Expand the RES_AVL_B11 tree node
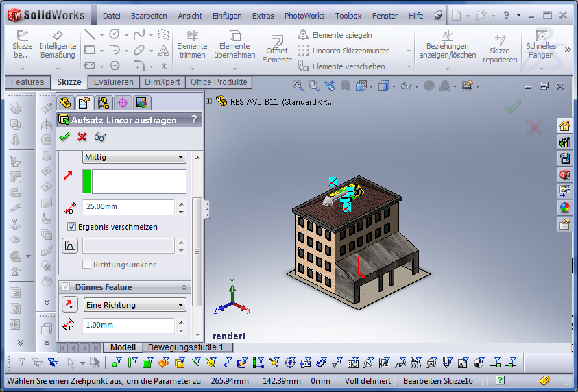 [209, 101]
